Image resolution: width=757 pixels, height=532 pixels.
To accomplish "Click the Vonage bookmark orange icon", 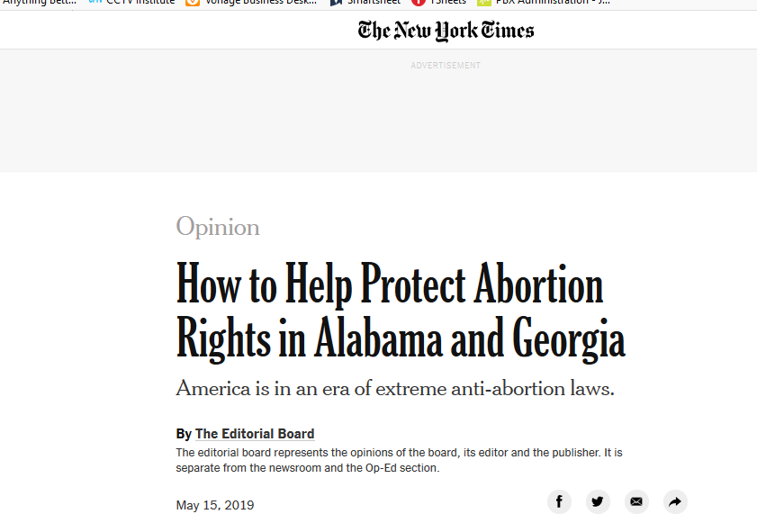I will click(x=192, y=3).
